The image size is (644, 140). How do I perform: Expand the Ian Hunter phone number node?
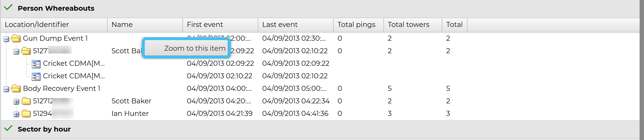(x=16, y=114)
